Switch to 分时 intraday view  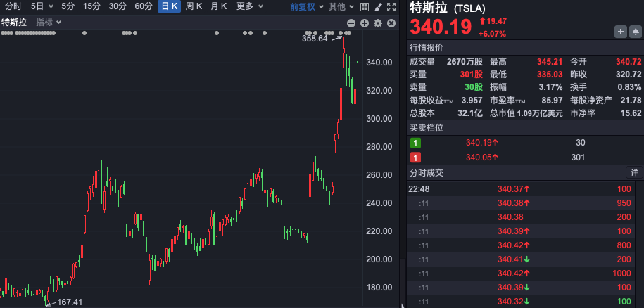(13, 6)
